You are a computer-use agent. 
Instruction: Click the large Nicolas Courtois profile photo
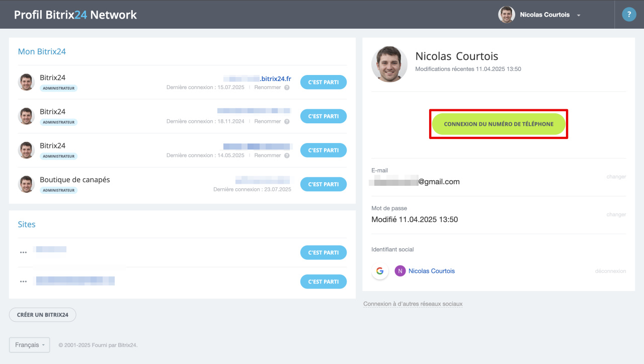click(389, 64)
